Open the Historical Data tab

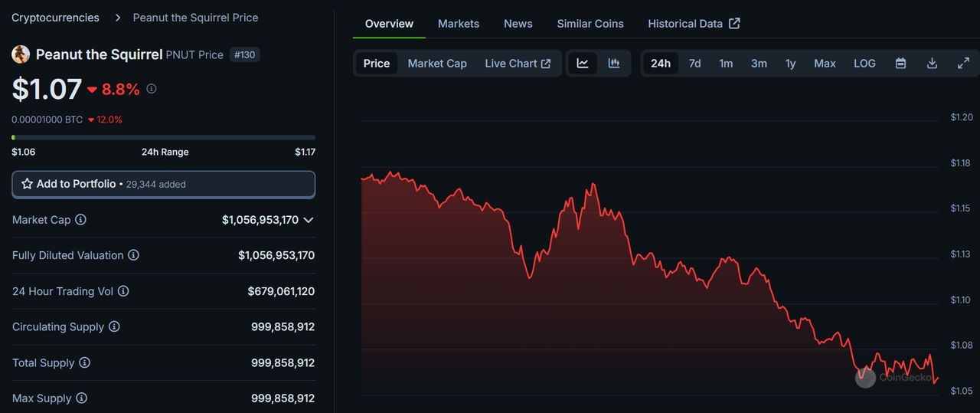tap(694, 24)
